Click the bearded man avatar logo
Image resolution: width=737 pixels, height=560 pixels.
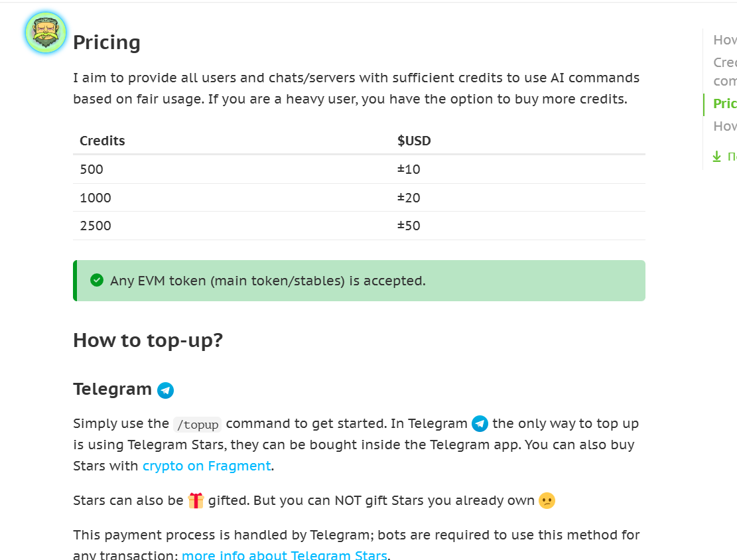pos(46,33)
